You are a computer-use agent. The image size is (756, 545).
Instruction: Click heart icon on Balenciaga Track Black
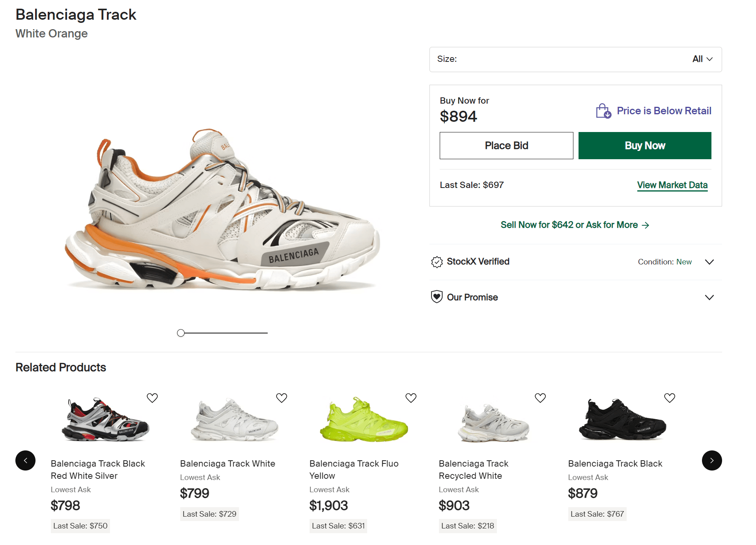[670, 398]
